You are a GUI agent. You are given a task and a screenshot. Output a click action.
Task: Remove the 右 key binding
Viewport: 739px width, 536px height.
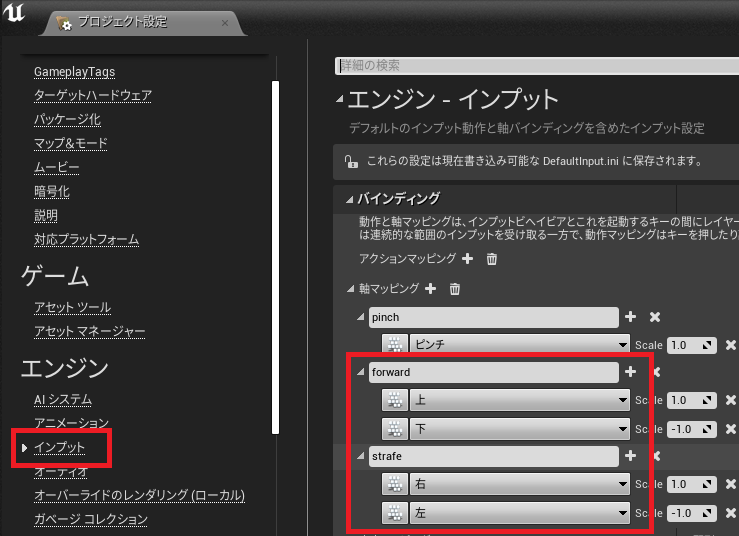731,484
